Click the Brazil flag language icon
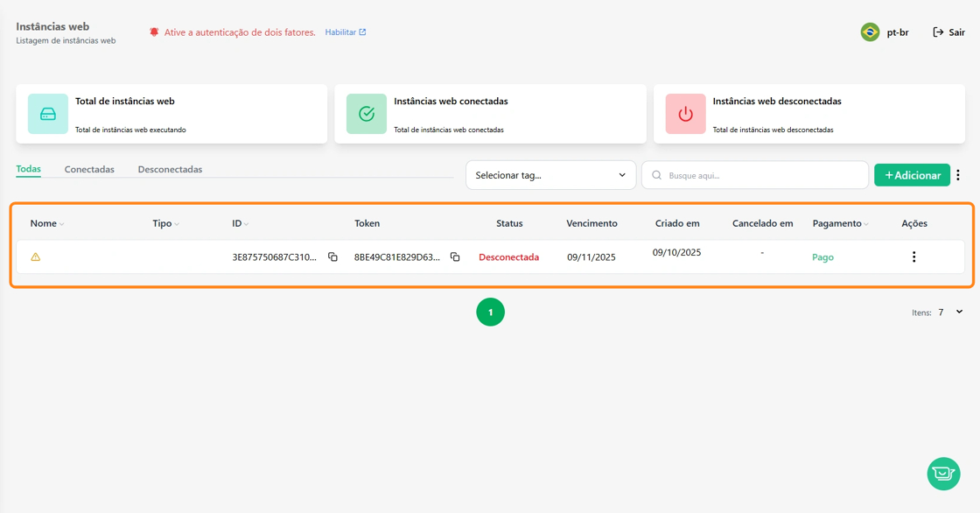980x513 pixels. pos(870,32)
